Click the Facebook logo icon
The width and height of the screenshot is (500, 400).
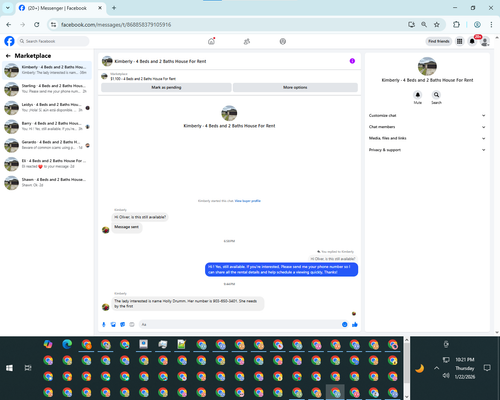(9, 41)
